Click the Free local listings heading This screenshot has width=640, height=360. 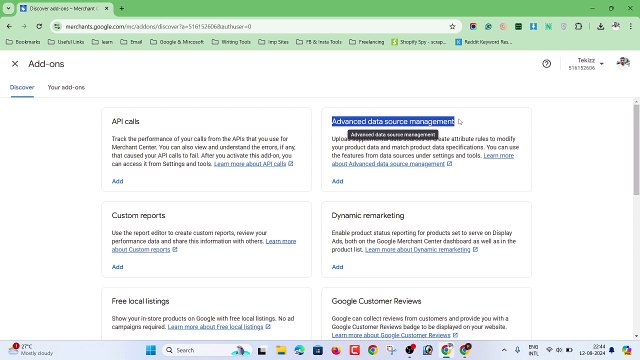click(140, 301)
